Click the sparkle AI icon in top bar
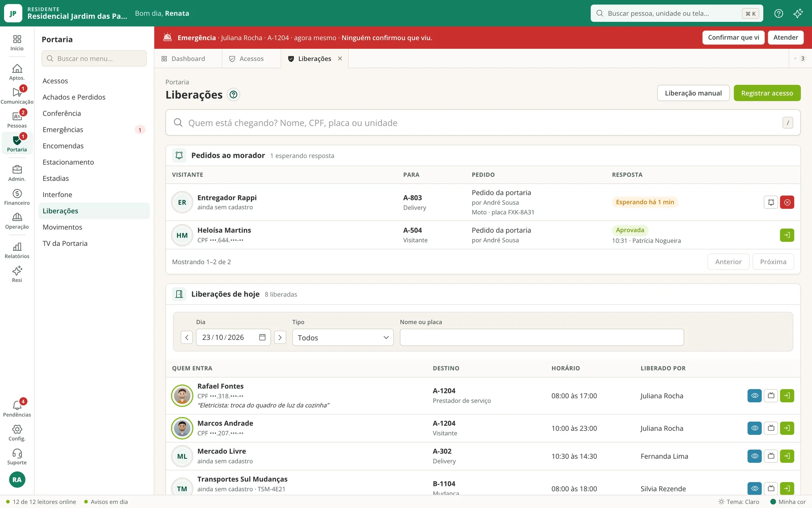This screenshot has width=812, height=508. click(x=798, y=13)
